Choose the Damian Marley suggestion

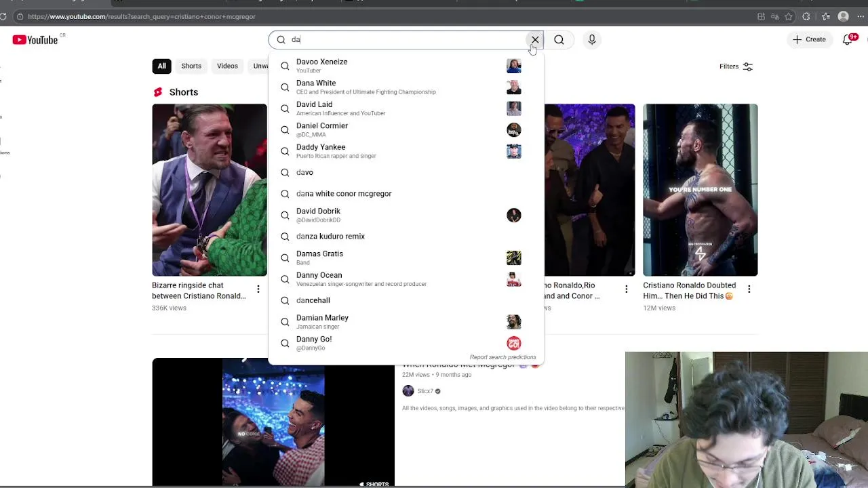(406, 322)
